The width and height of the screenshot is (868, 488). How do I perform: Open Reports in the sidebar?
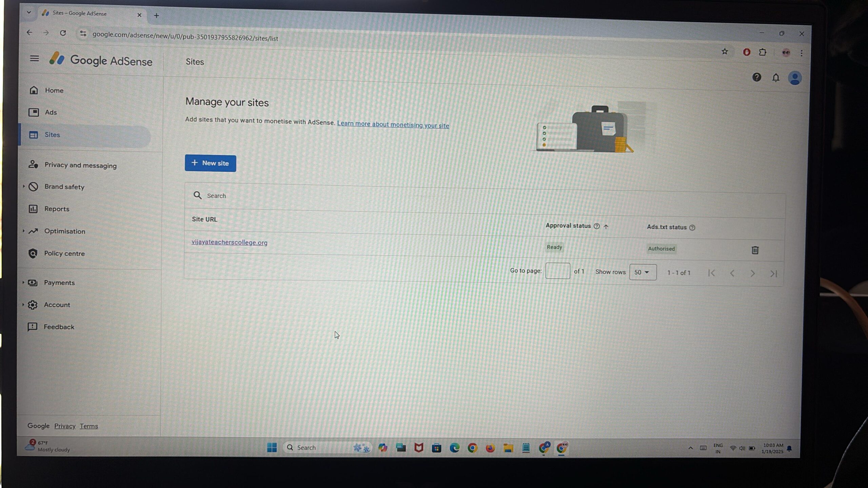[57, 209]
